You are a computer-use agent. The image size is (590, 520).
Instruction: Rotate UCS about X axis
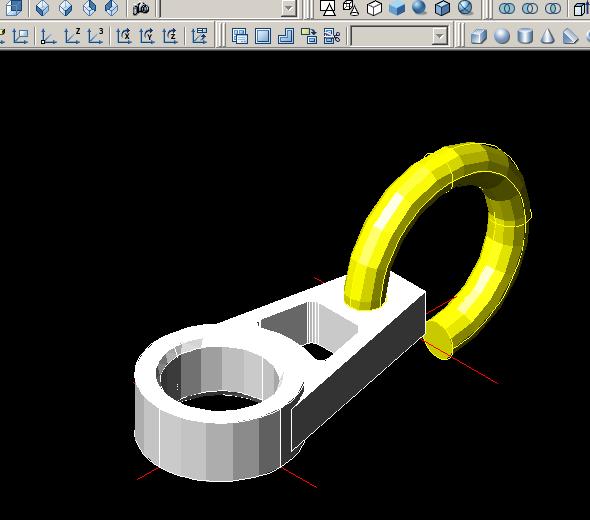point(124,36)
